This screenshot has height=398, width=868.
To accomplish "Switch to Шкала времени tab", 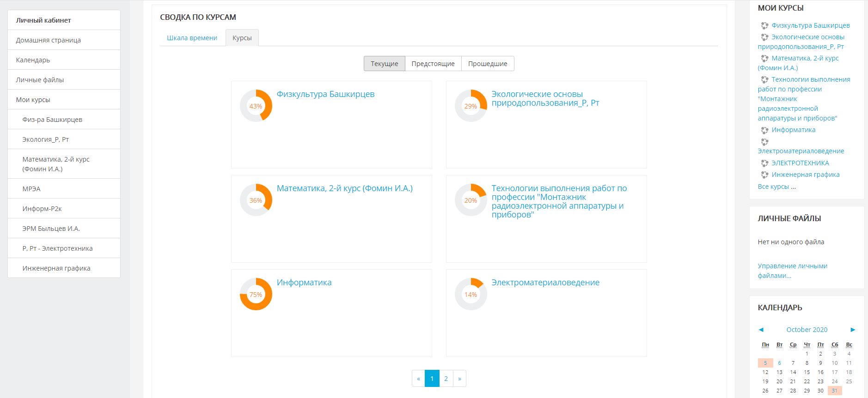I will tap(192, 38).
